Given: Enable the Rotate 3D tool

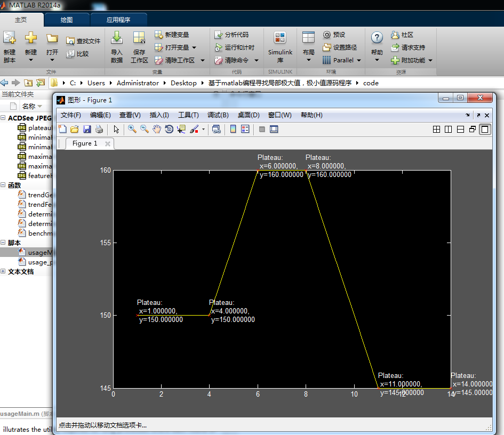Looking at the screenshot, I should [169, 129].
